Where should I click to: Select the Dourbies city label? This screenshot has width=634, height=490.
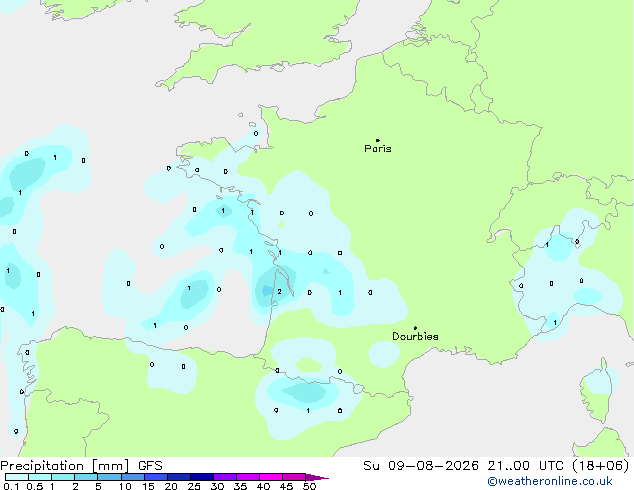(x=415, y=336)
